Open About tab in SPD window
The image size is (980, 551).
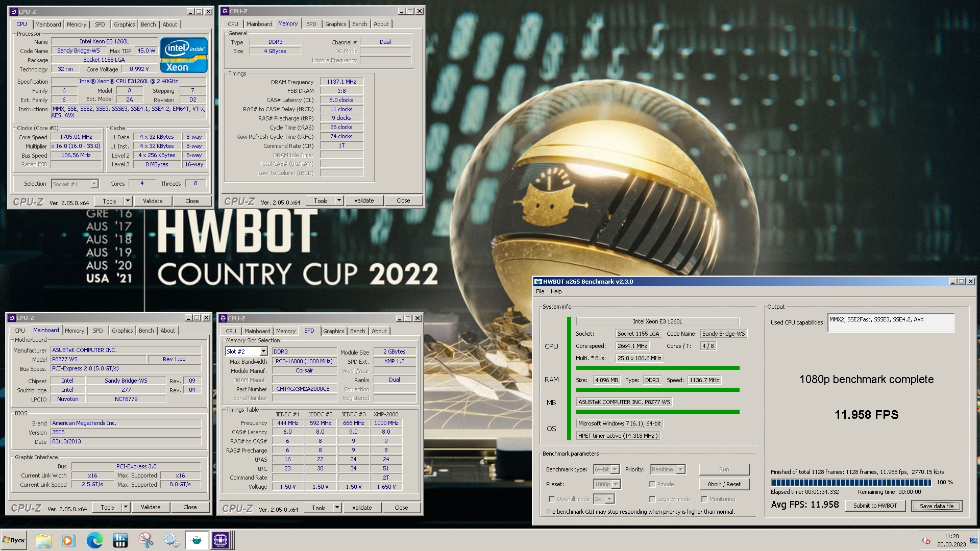379,331
